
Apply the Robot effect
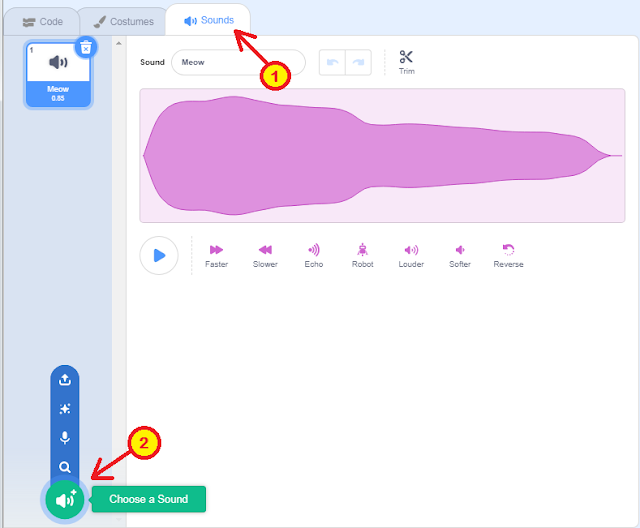coord(362,256)
